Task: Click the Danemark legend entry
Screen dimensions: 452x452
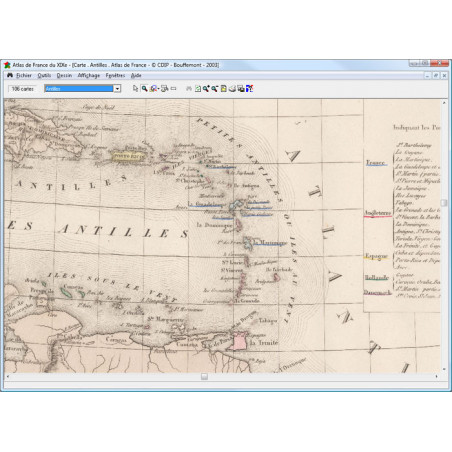Action: [377, 292]
